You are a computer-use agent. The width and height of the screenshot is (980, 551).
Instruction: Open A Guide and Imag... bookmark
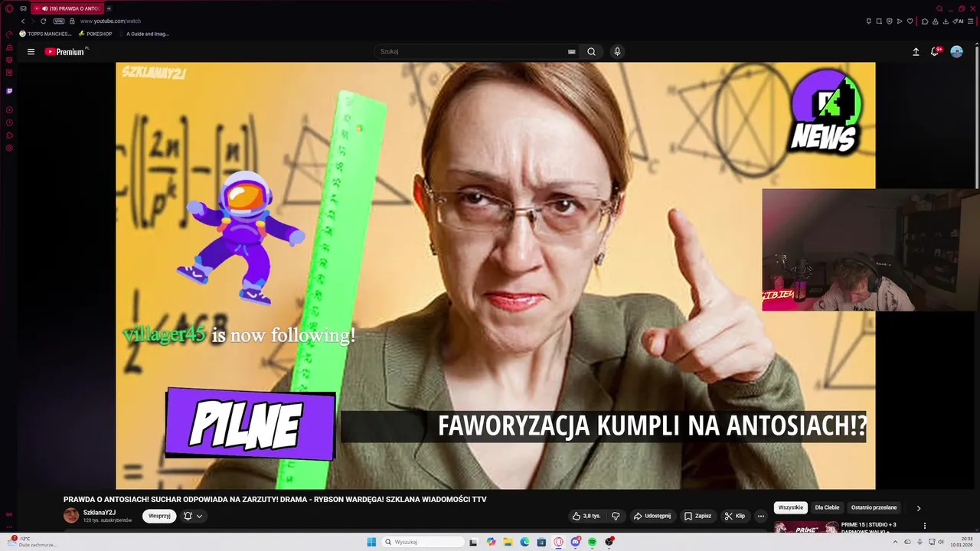(x=143, y=34)
